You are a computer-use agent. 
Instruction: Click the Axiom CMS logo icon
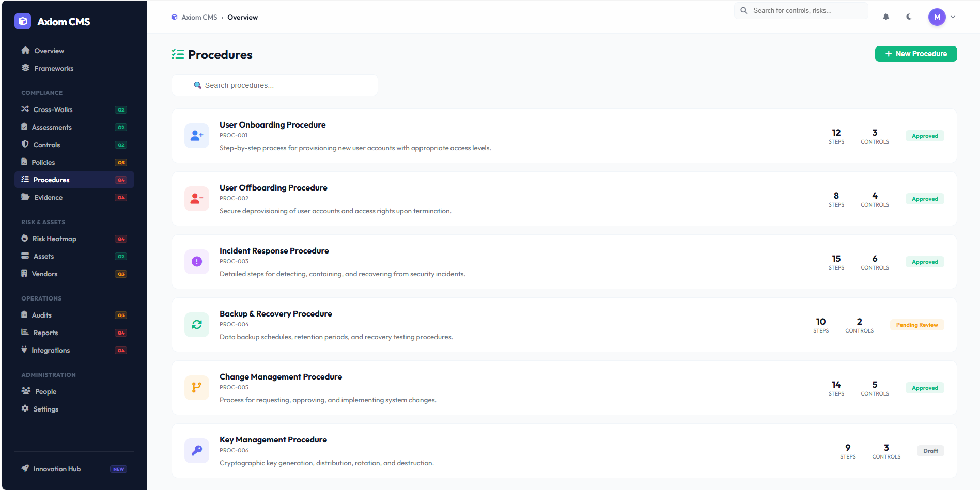click(x=23, y=21)
